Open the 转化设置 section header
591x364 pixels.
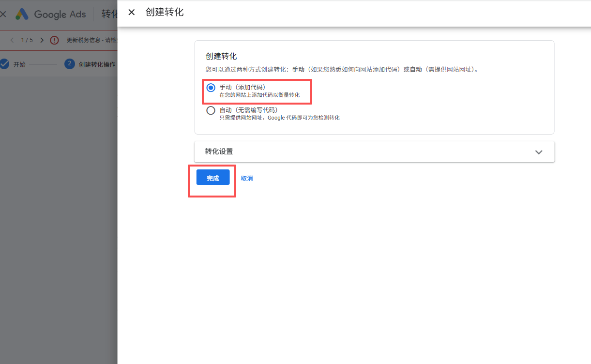pos(219,152)
